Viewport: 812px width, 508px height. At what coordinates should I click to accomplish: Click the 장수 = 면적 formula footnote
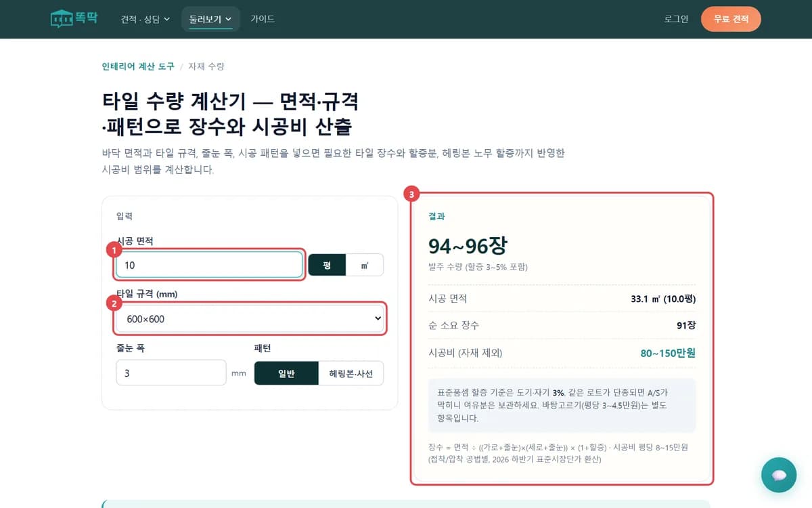pyautogui.click(x=558, y=453)
